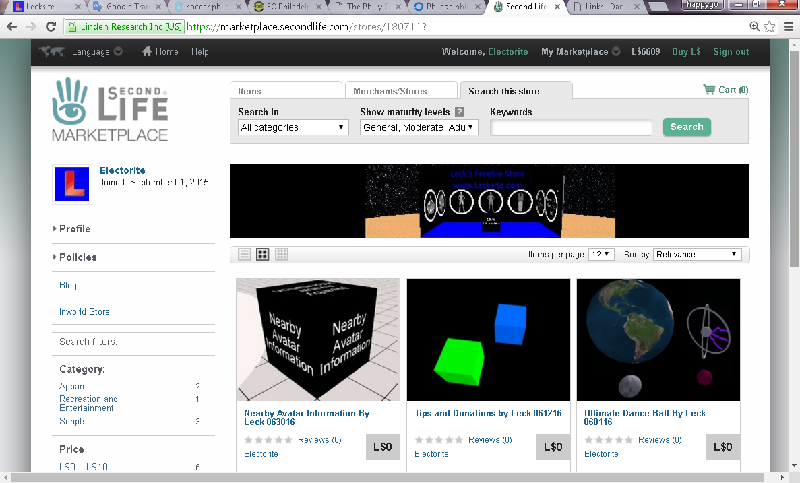Select the Search this store tab

(516, 91)
